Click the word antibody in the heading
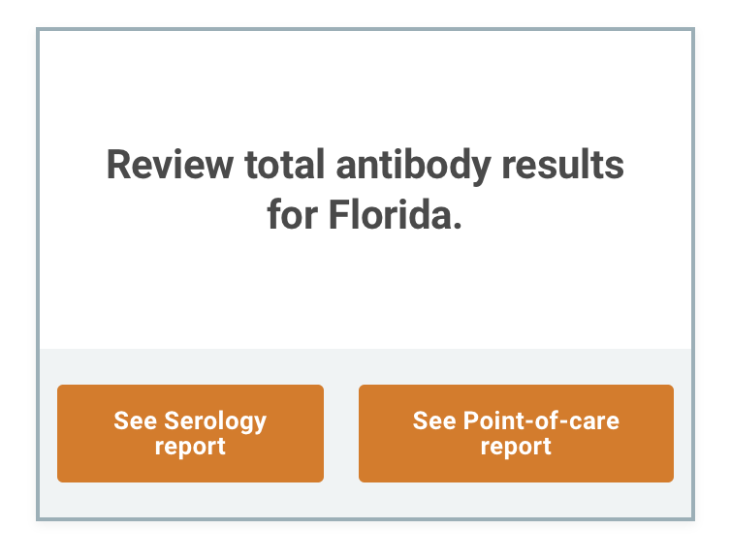The height and width of the screenshot is (560, 731). click(414, 165)
